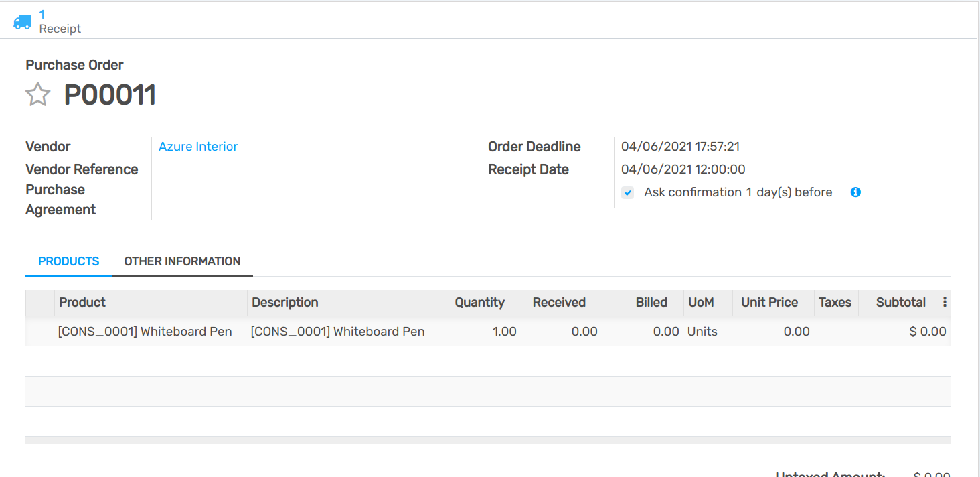Click the info icon beside confirmation reminder
The image size is (980, 477).
pos(855,192)
